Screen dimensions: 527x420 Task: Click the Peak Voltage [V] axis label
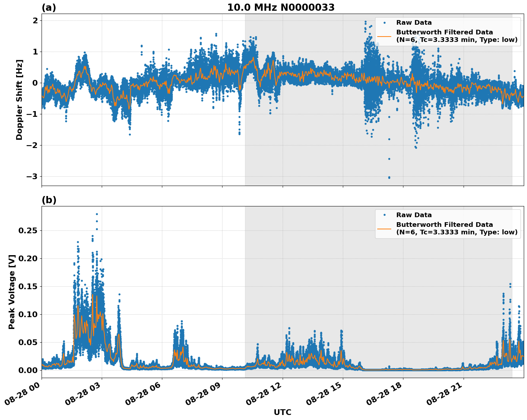[13, 292]
